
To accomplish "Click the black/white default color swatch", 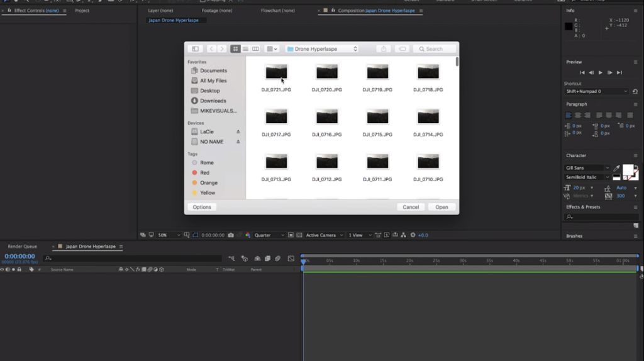I will (x=616, y=177).
